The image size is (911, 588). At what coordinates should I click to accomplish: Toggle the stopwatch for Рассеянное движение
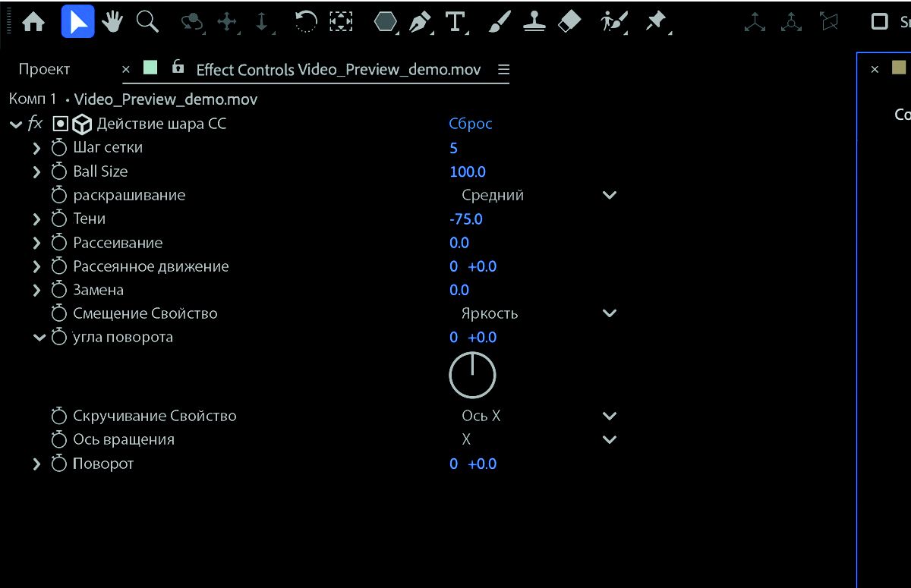pos(59,266)
